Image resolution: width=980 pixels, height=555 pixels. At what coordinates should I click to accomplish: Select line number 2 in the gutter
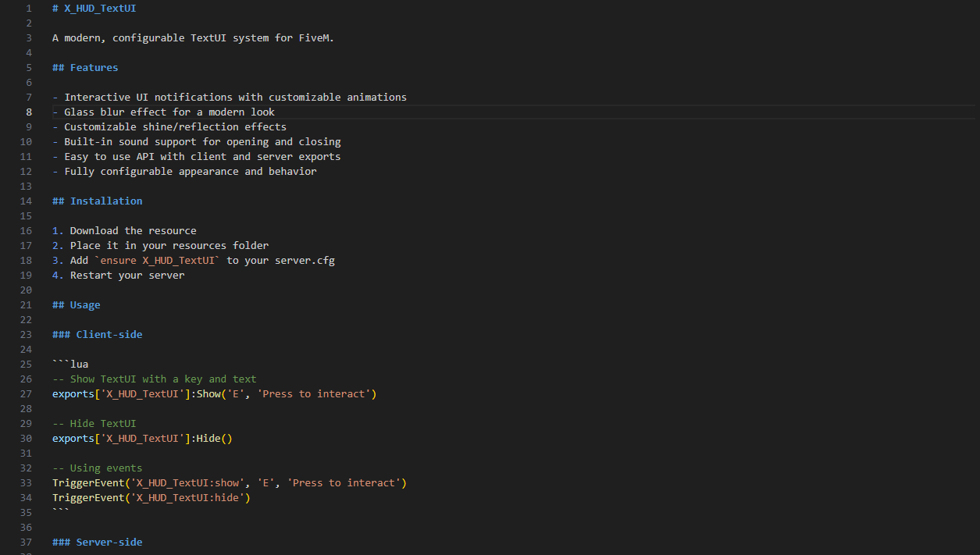coord(29,23)
